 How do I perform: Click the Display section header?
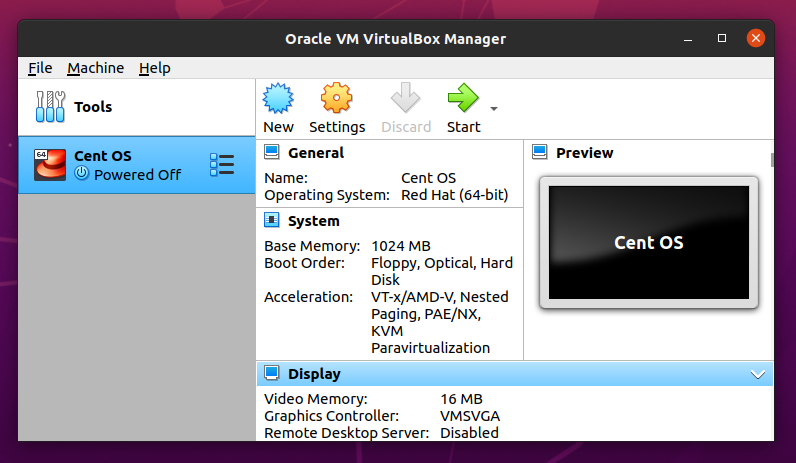click(x=515, y=374)
